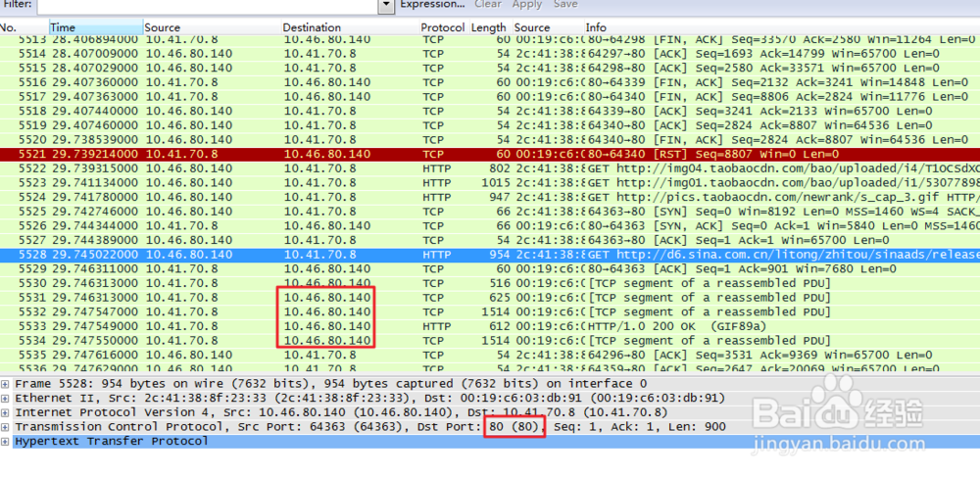This screenshot has height=478, width=980.
Task: Sort by the Protocol column header
Action: click(x=443, y=27)
